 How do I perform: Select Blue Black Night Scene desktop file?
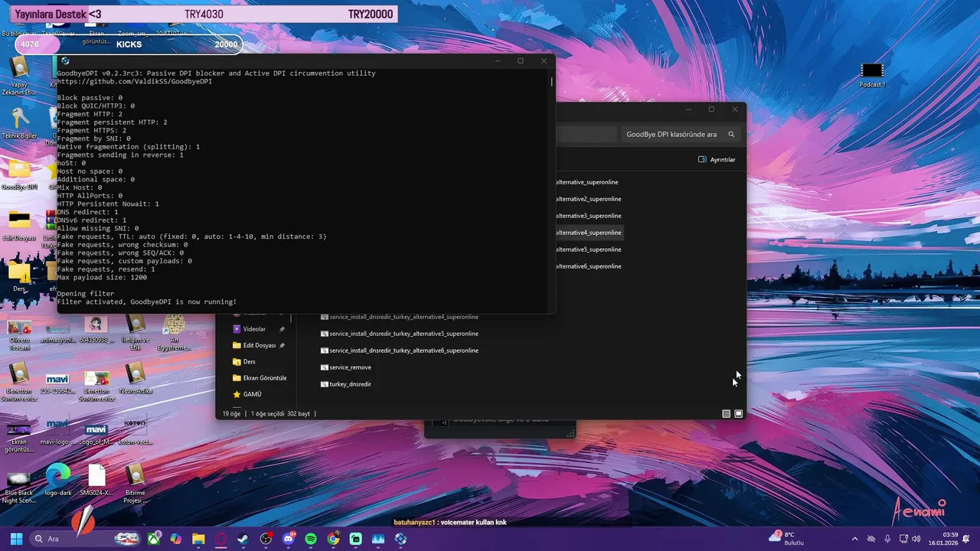(19, 487)
